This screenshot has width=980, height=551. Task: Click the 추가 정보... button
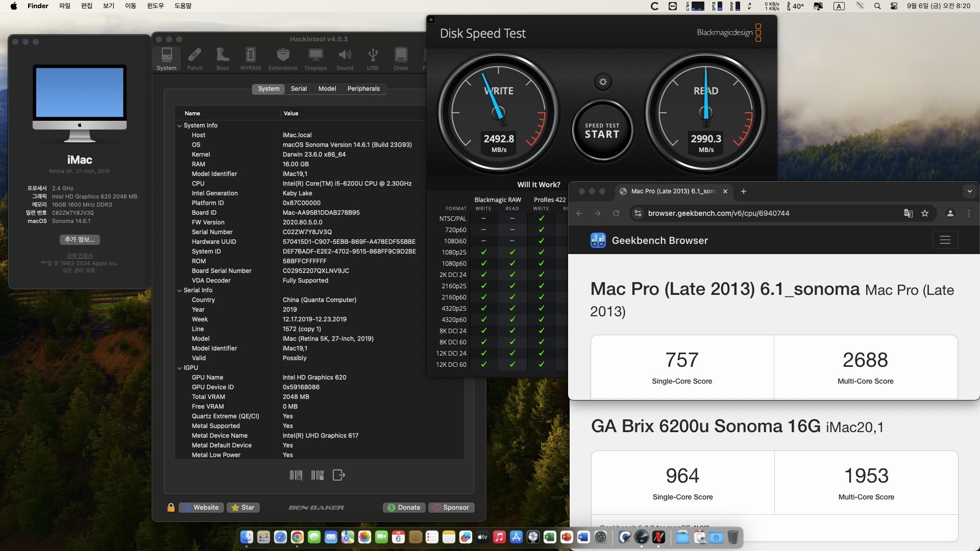coord(80,239)
